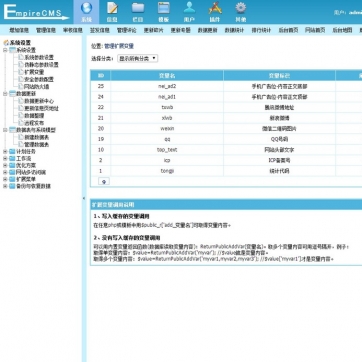Go to 后台首页 from the menu bar

click(288, 30)
